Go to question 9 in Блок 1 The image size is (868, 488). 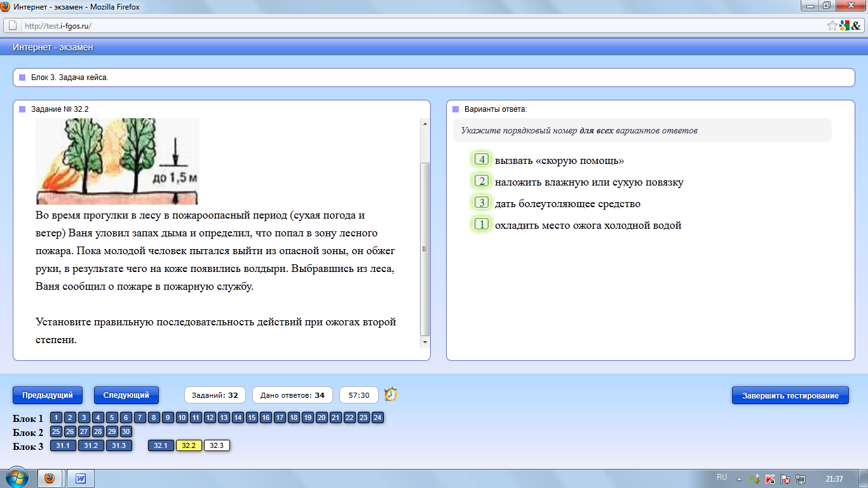168,417
